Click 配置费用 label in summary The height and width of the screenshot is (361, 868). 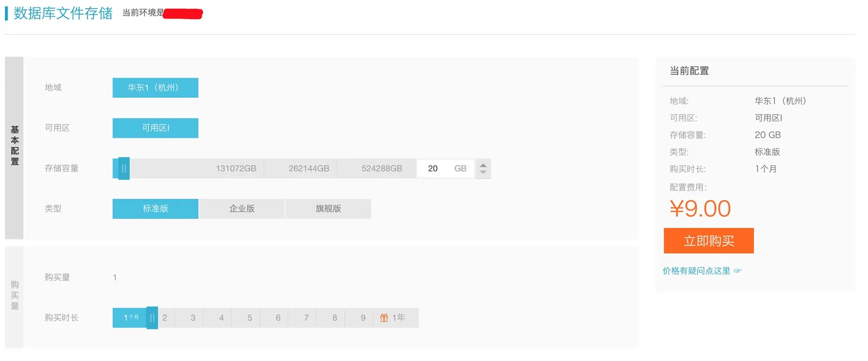688,187
